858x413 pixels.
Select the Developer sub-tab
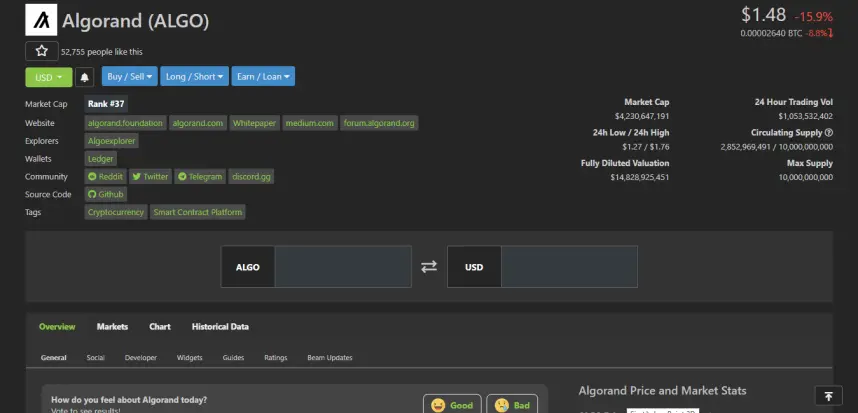[141, 358]
